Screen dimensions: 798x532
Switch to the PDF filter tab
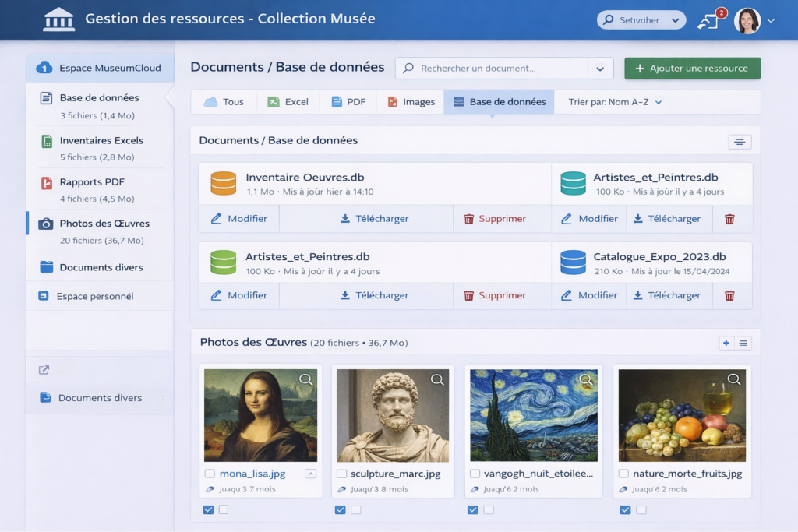348,102
